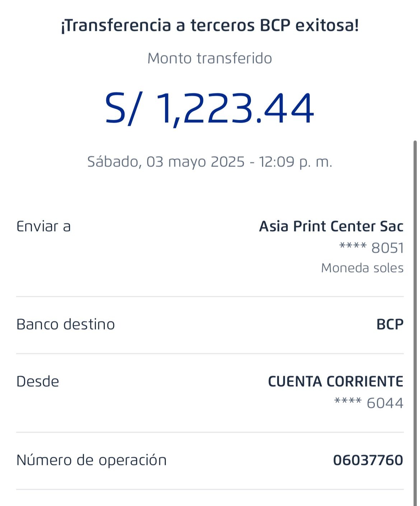Click the Número de operación label
The width and height of the screenshot is (420, 506).
coord(92,460)
